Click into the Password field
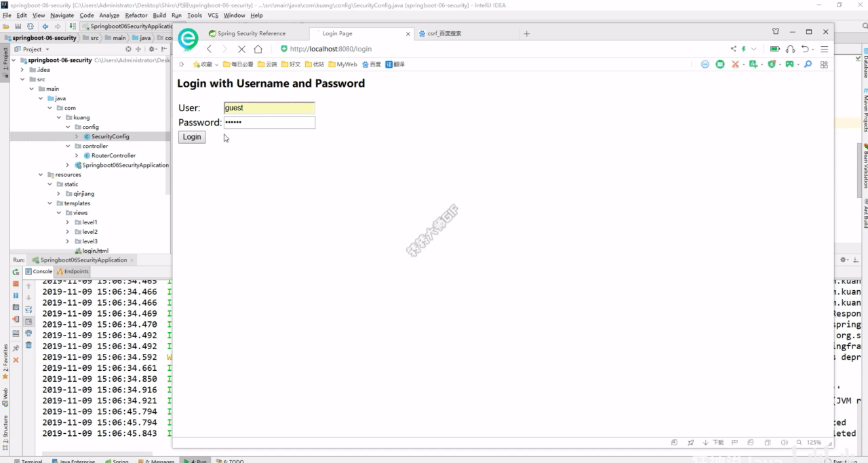868x463 pixels. pos(269,122)
